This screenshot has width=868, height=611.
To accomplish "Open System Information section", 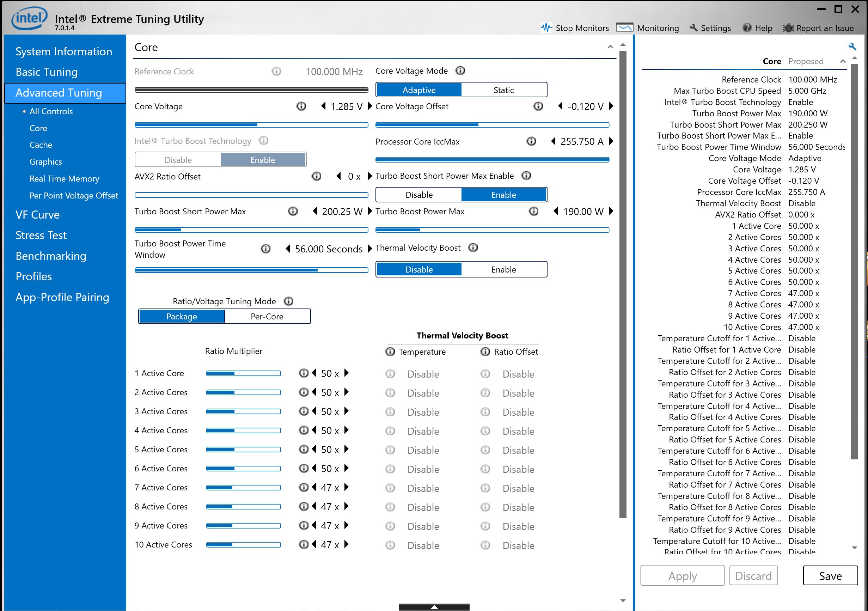I will click(64, 51).
